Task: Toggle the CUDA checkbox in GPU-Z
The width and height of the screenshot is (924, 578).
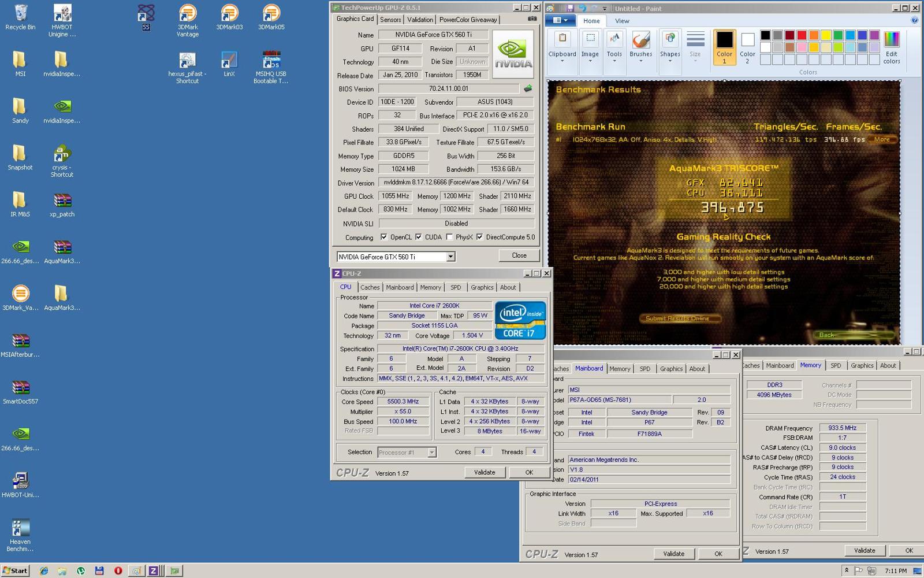Action: [418, 237]
